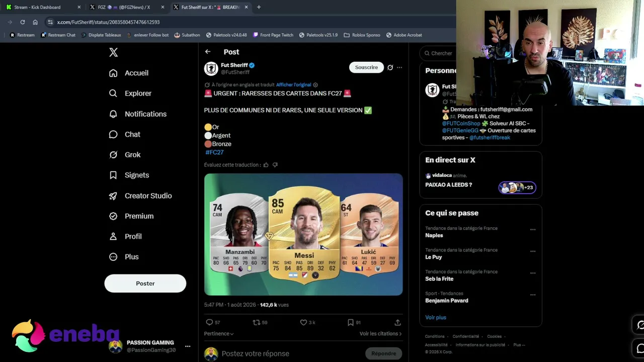Open more options for Le Puy trend
This screenshot has height=362, width=644.
(x=533, y=251)
